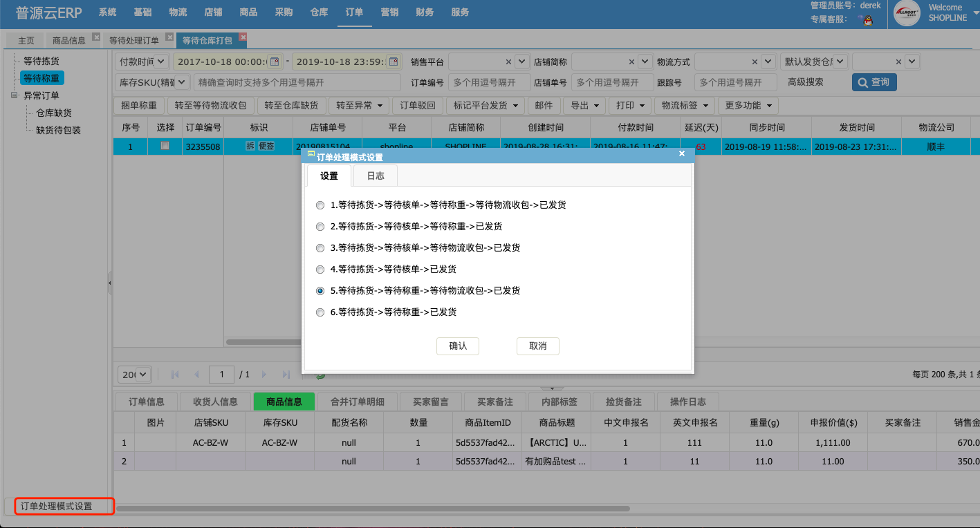Go to first page pagination icon
980x528 pixels.
click(x=175, y=375)
